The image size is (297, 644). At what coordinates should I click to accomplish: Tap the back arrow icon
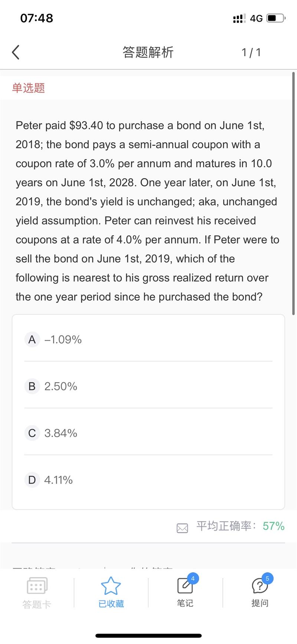click(16, 52)
